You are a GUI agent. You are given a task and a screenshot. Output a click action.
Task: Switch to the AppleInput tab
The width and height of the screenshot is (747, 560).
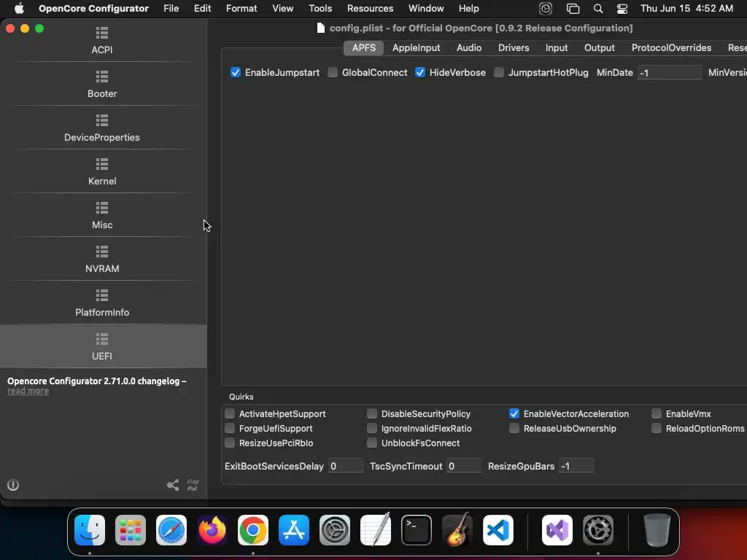[416, 47]
